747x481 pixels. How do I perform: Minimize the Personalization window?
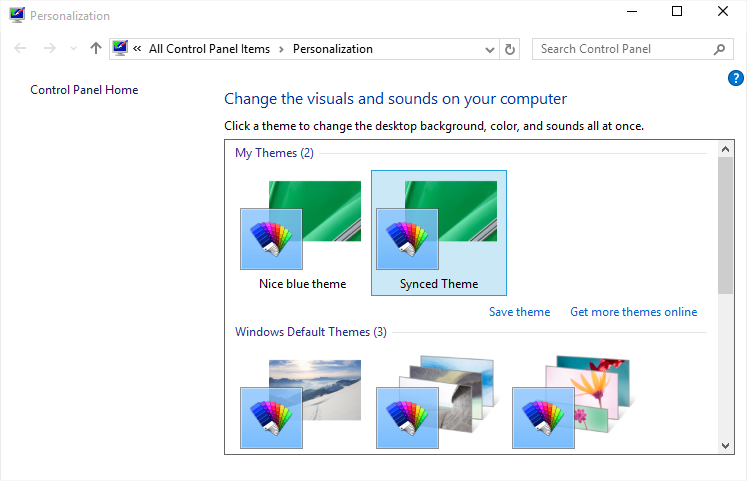pos(632,11)
